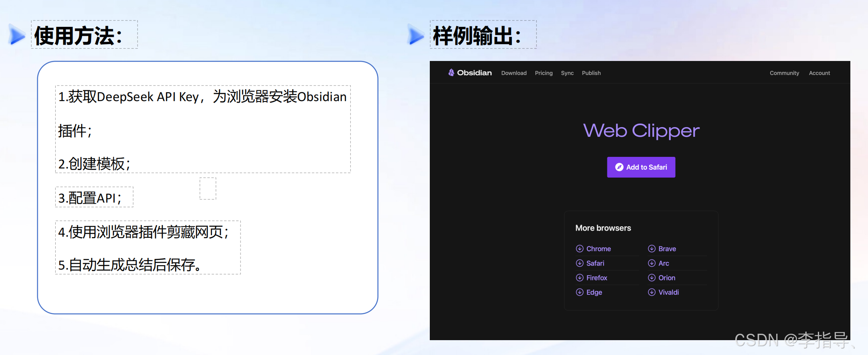Click the Web Clipper heading
Viewport: 868px width, 355px height.
641,131
